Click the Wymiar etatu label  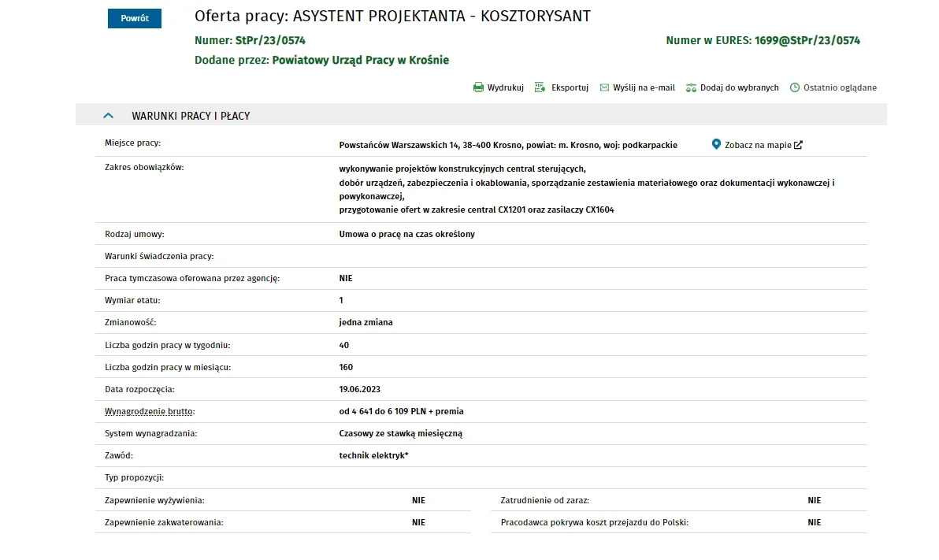tap(132, 301)
